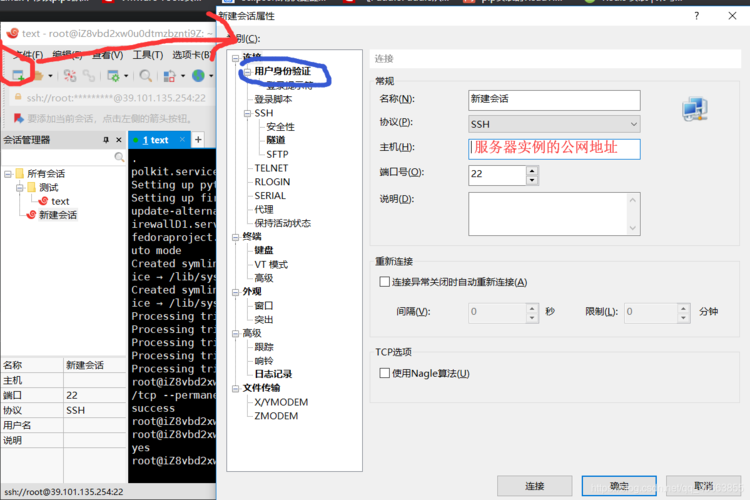This screenshot has height=500, width=750.
Task: Open the 查看(V) menu
Action: click(x=108, y=55)
